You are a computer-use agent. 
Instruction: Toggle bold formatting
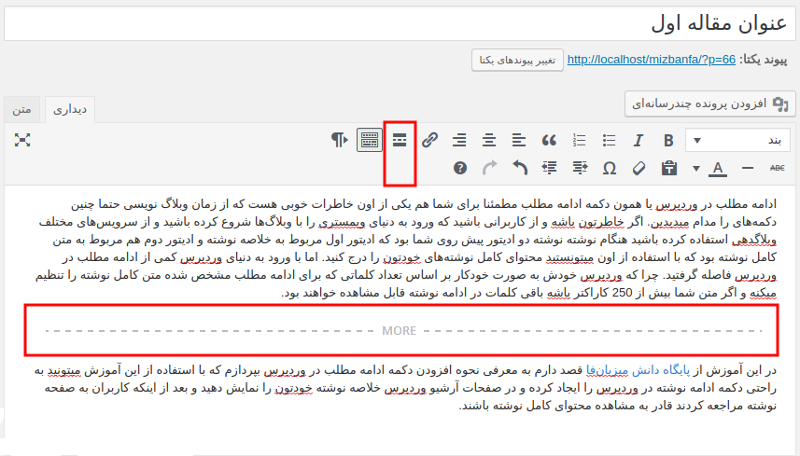[668, 140]
